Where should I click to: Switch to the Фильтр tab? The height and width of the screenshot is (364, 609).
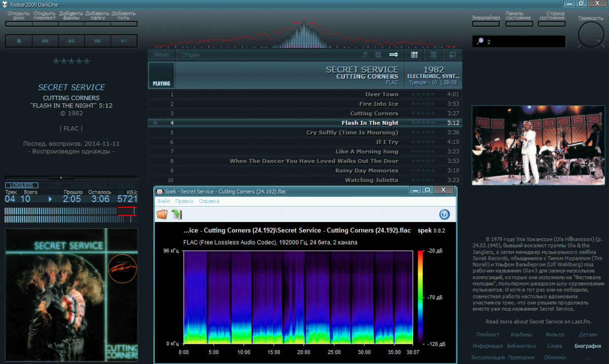coord(555,335)
